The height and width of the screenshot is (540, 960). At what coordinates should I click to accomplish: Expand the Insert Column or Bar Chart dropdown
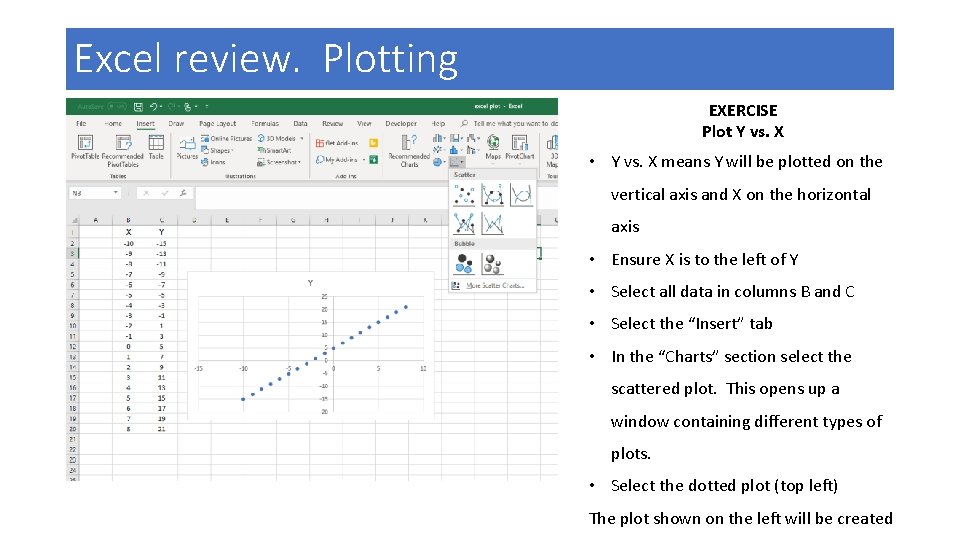coord(438,138)
